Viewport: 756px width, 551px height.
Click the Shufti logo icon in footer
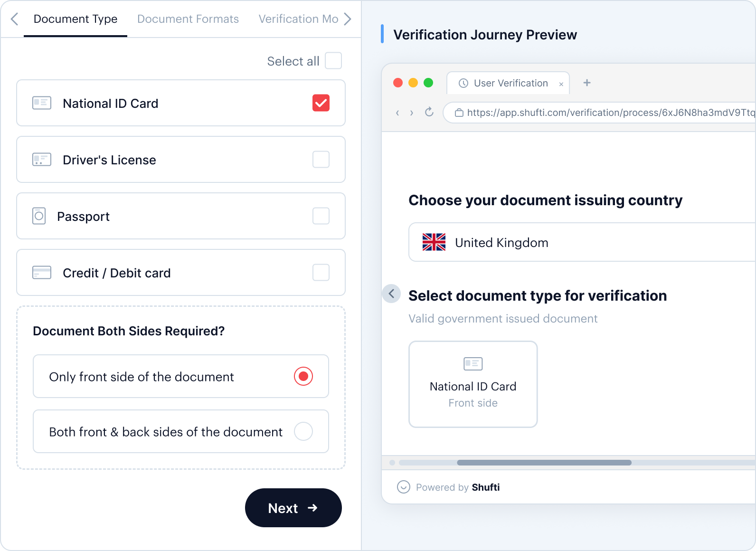404,487
